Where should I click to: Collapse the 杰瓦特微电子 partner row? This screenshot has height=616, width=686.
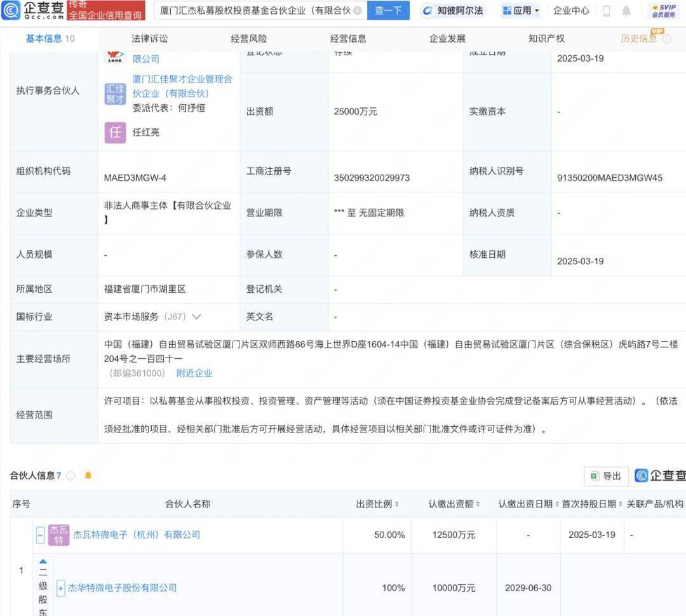pyautogui.click(x=40, y=535)
